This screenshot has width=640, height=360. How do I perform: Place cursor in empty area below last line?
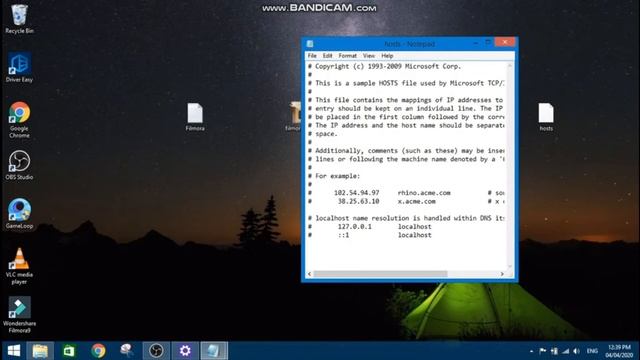(x=406, y=255)
